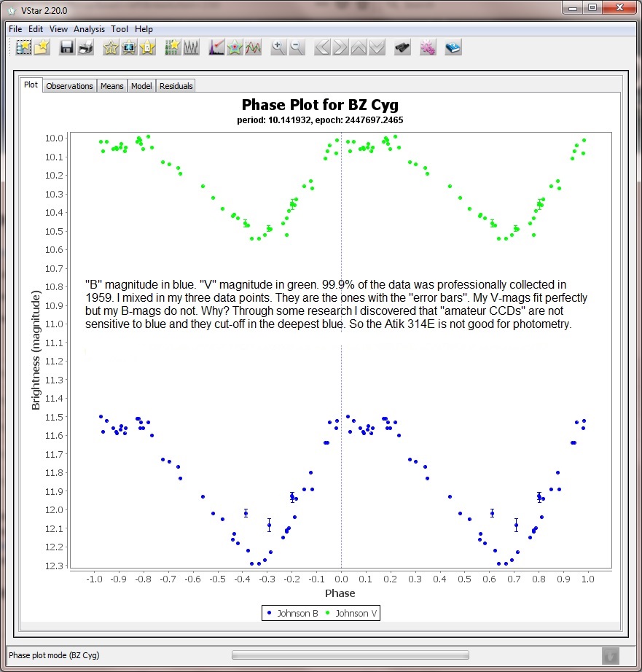Click the Zoom In magnifier icon
The height and width of the screenshot is (672, 642).
tap(278, 48)
